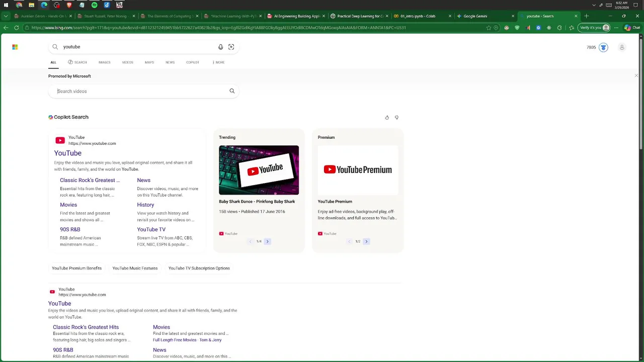This screenshot has width=644, height=362.
Task: Open browser settings and more menu
Action: [x=616, y=28]
